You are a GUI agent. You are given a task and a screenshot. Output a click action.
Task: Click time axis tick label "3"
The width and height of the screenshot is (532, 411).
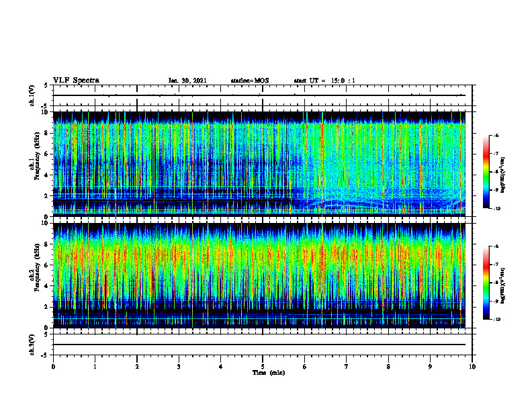click(179, 367)
